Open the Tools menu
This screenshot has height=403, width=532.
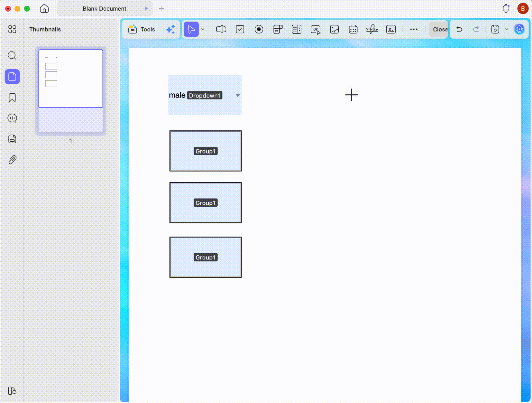click(142, 29)
